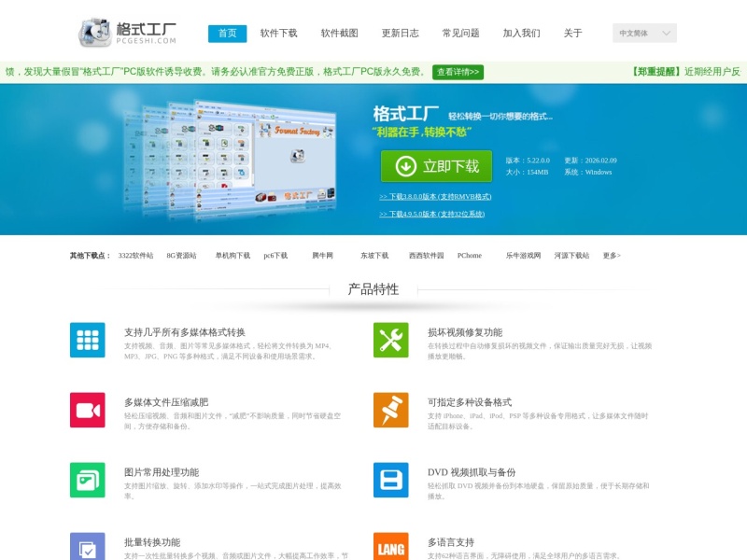Click heading 可指定多种设备格式

pos(470,402)
